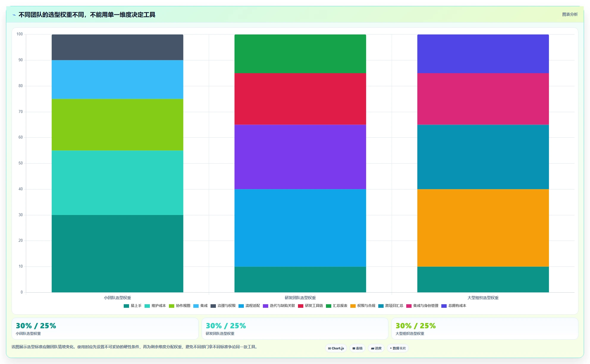Click the 数据卡片 chip
Viewport: 590px width, 364px height.
point(398,348)
